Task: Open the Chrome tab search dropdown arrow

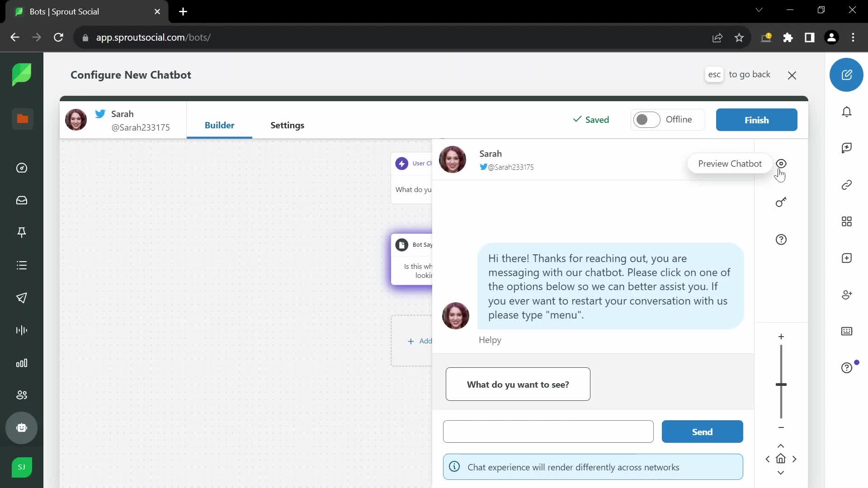Action: tap(759, 10)
